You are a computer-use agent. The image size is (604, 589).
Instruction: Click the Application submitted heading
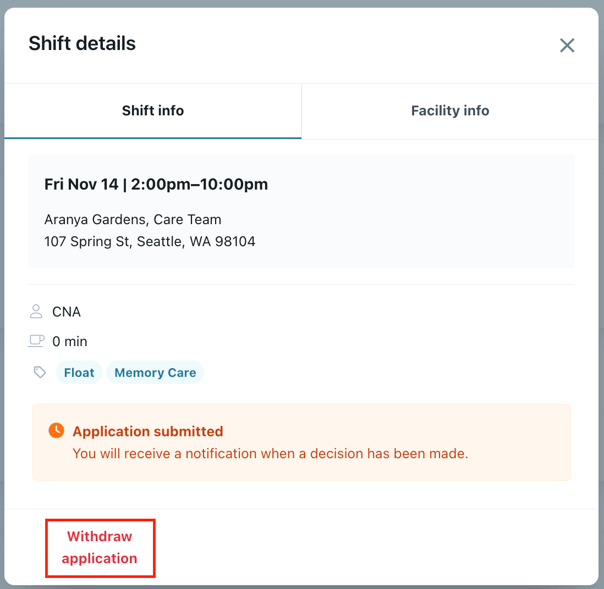[148, 432]
